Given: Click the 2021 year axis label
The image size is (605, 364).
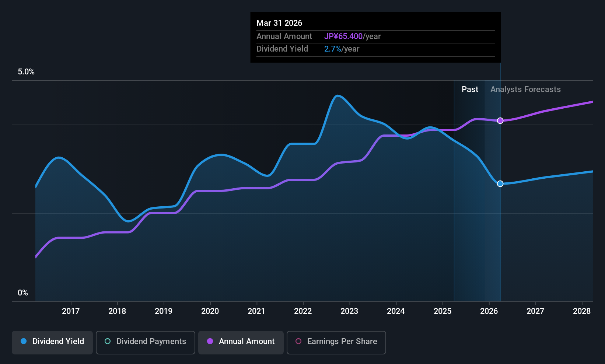Looking at the screenshot, I should tap(256, 311).
